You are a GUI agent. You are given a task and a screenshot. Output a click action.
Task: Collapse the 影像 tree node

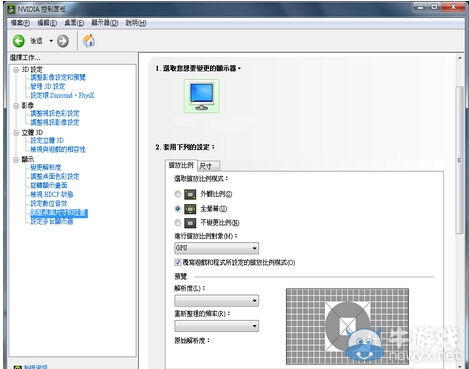pyautogui.click(x=16, y=106)
